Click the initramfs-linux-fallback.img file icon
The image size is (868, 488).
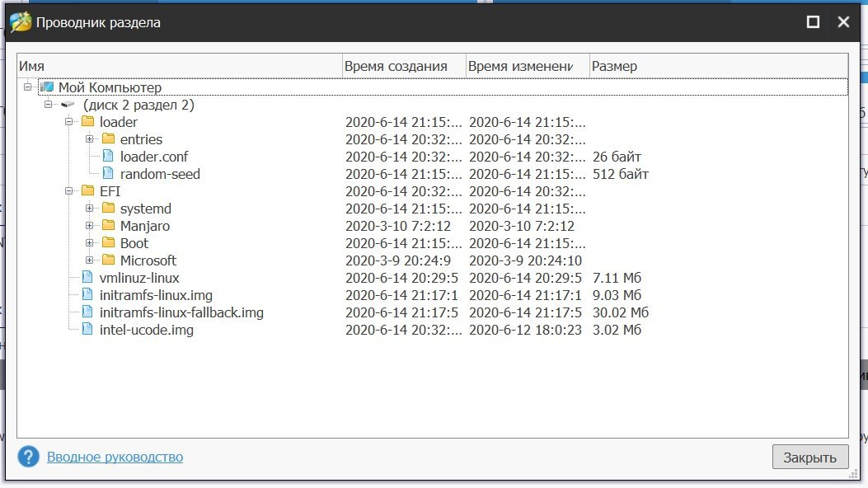point(87,312)
